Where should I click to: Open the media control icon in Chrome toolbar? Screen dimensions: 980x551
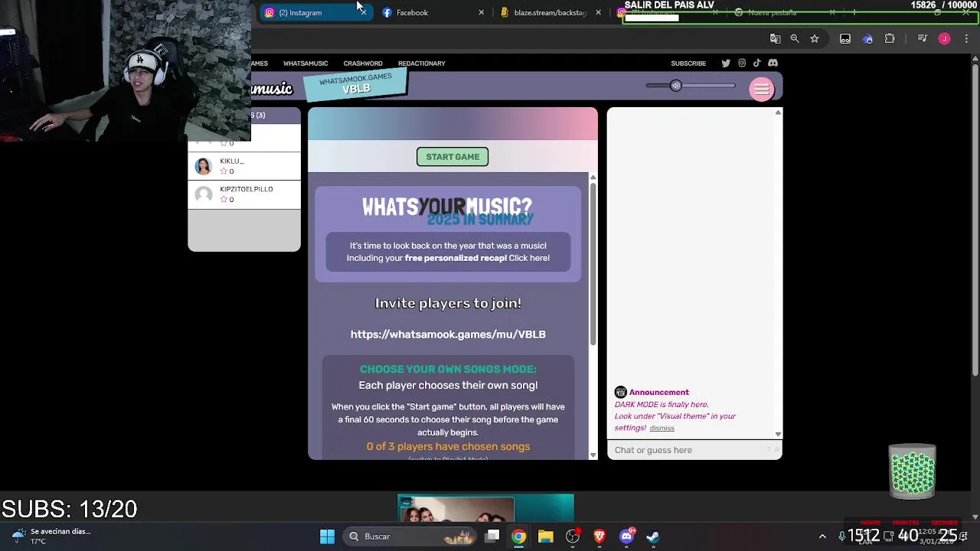coord(923,38)
